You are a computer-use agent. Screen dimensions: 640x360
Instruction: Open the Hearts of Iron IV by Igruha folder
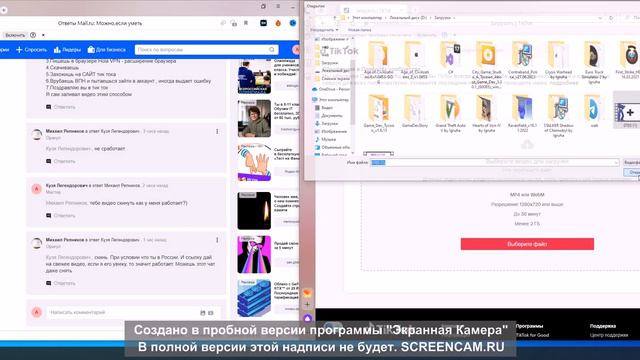pos(486,113)
